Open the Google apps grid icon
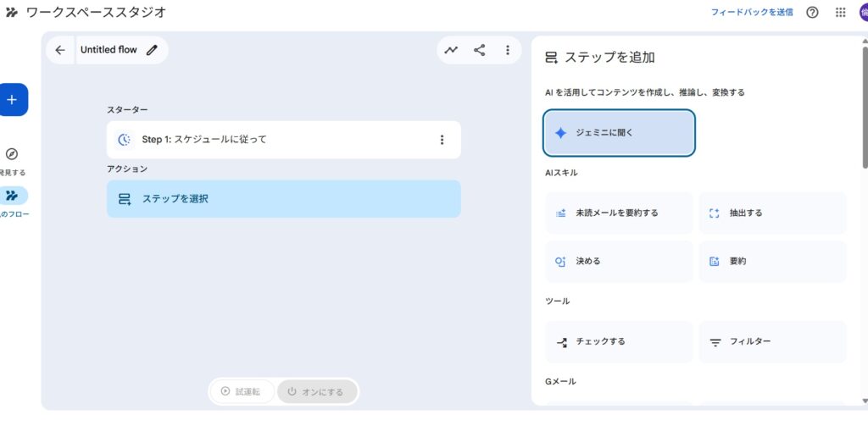The width and height of the screenshot is (868, 426). pyautogui.click(x=840, y=12)
